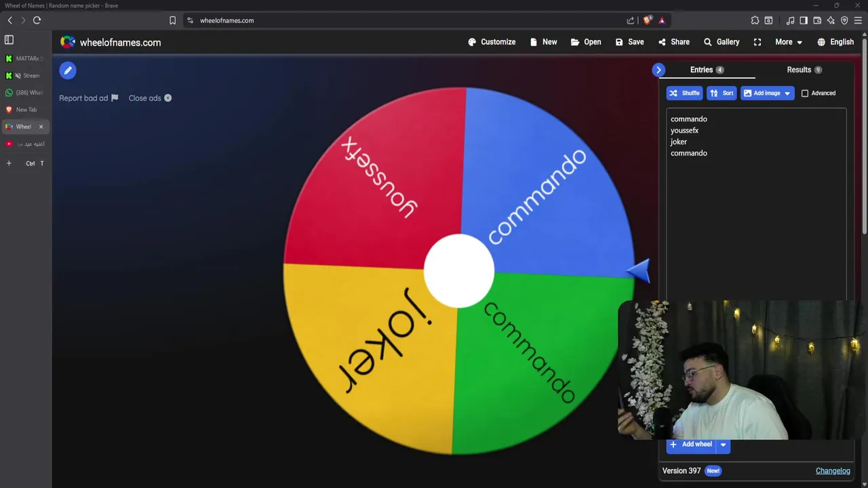The width and height of the screenshot is (868, 488).
Task: Open the Customize menu
Action: pyautogui.click(x=492, y=42)
